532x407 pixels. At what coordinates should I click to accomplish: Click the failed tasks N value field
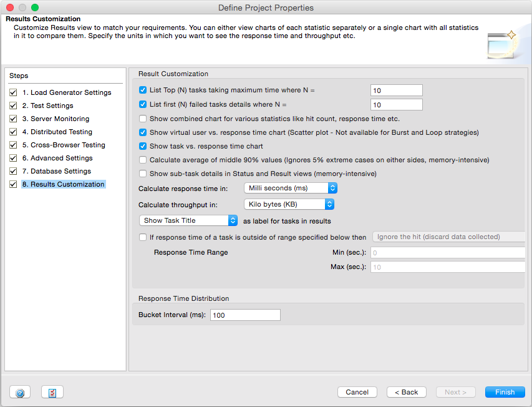396,104
